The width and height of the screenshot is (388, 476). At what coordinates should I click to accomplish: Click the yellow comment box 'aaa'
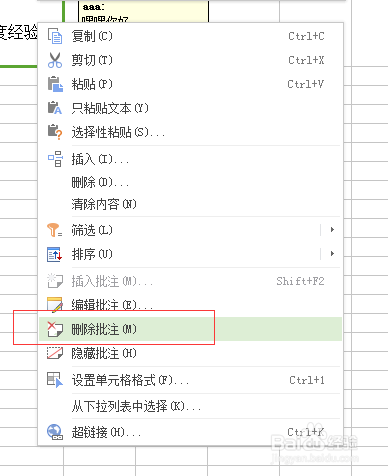(x=143, y=12)
